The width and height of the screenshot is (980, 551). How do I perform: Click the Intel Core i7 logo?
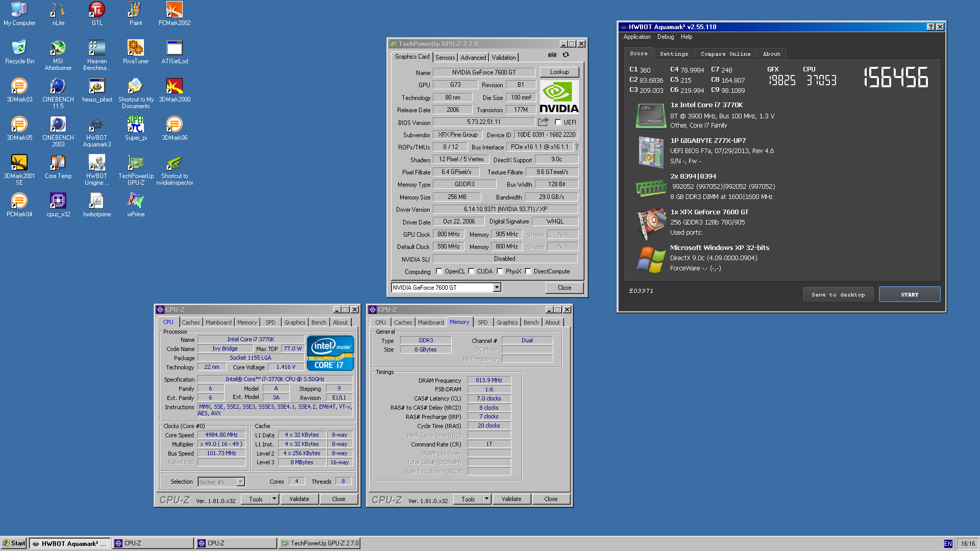pyautogui.click(x=330, y=353)
